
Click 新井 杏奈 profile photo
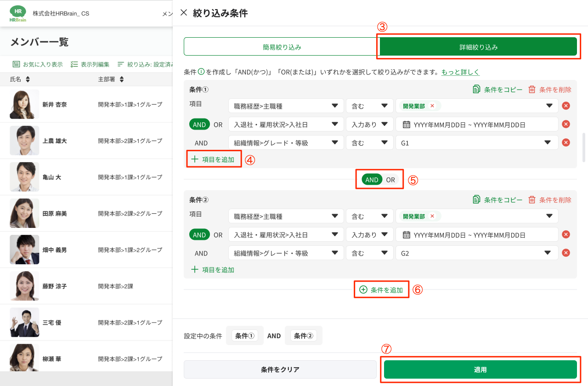point(24,104)
